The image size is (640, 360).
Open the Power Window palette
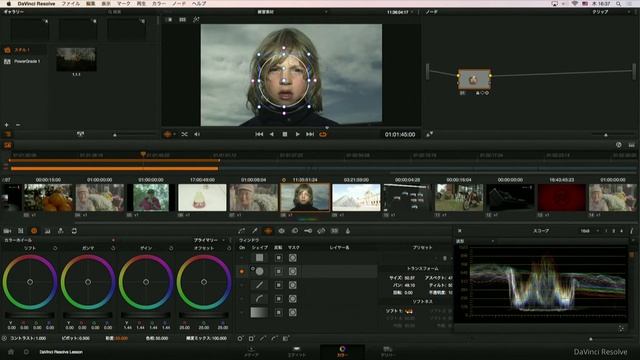[x=268, y=231]
